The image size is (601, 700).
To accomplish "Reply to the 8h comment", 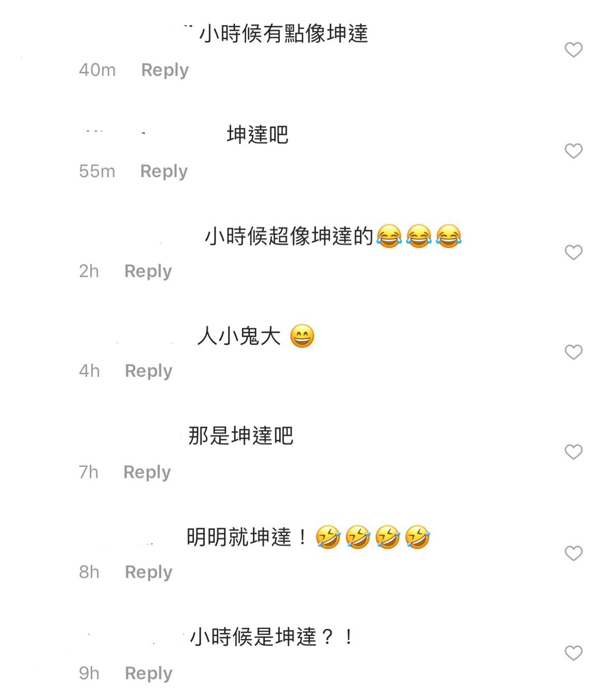I will (148, 572).
